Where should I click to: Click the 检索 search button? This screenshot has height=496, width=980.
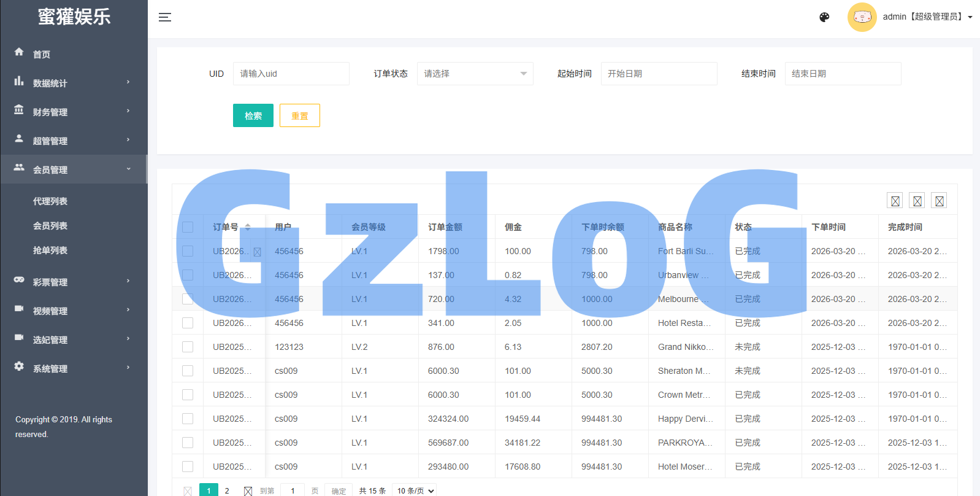pos(253,115)
